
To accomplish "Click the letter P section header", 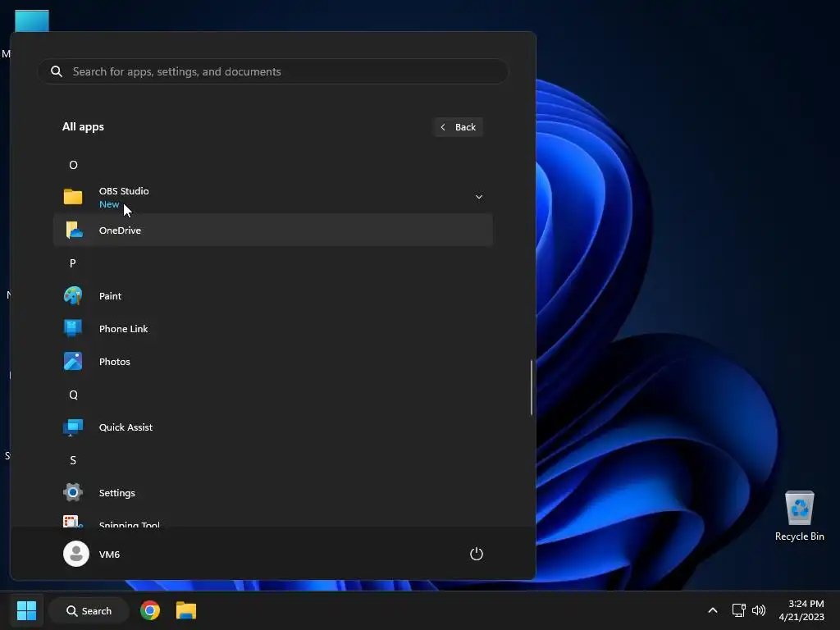I will click(x=73, y=263).
